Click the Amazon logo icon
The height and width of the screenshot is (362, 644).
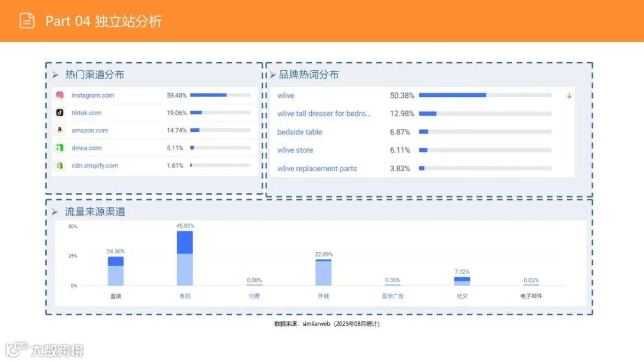(x=60, y=130)
